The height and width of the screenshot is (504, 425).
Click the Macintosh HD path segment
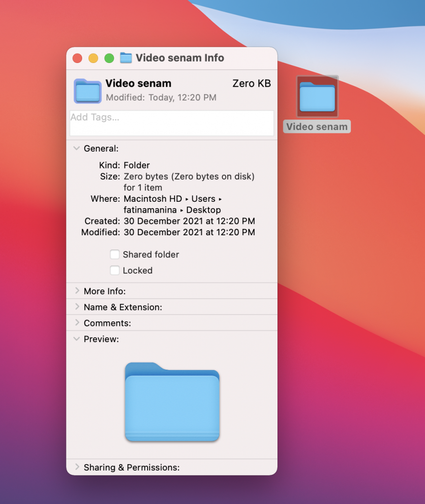[153, 199]
